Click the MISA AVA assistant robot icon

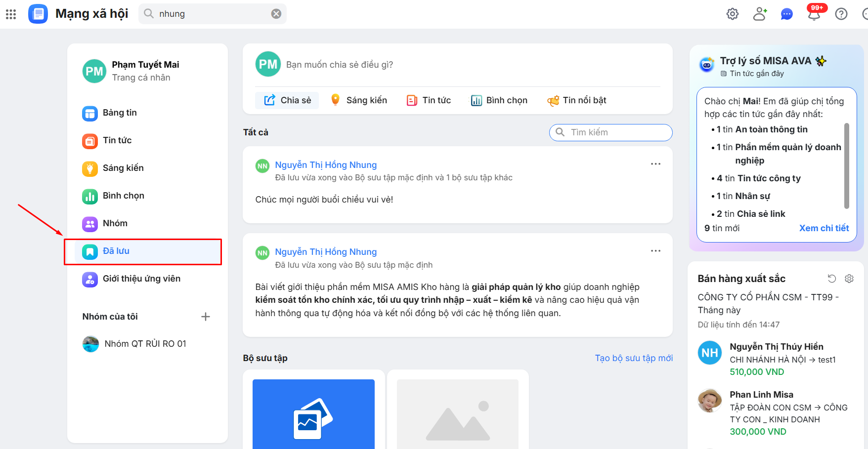[x=707, y=65]
